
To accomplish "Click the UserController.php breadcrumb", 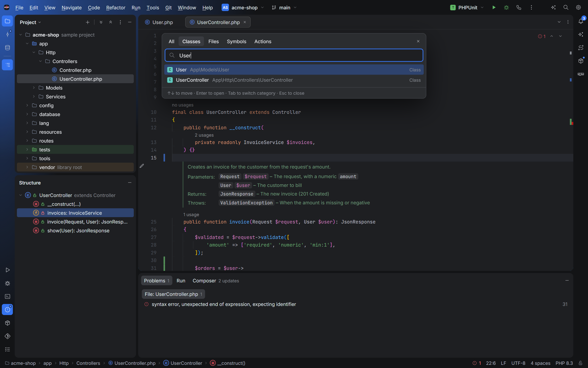I will tap(132, 363).
